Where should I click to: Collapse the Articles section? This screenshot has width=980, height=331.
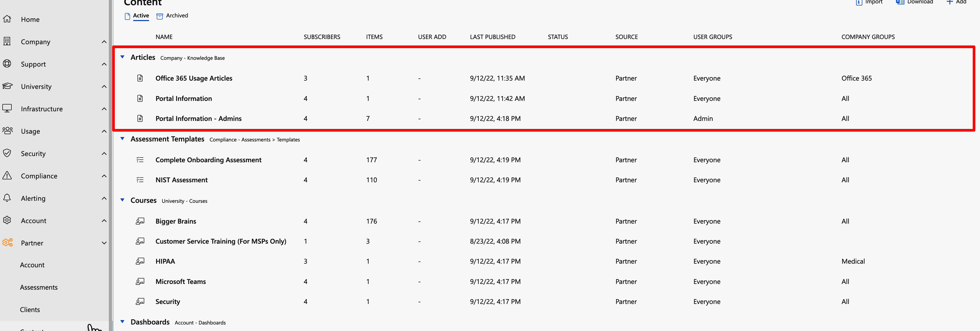(x=122, y=57)
